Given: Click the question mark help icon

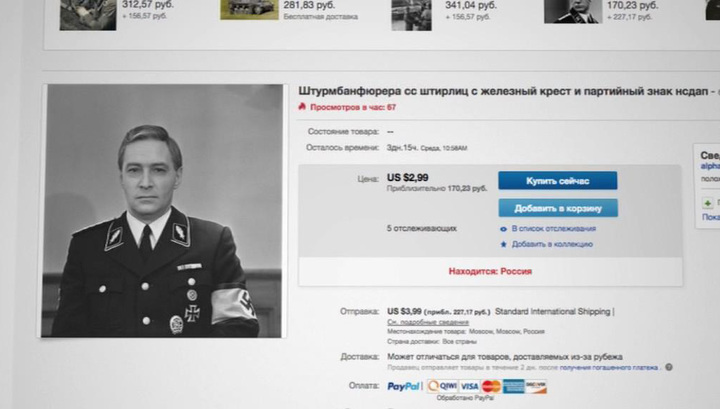Looking at the screenshot, I should [x=669, y=367].
